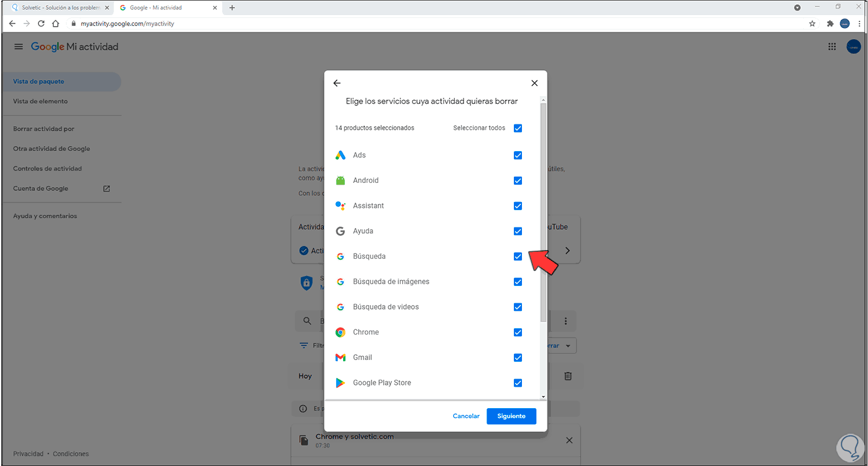Click the Chrome icon in list

tap(341, 332)
